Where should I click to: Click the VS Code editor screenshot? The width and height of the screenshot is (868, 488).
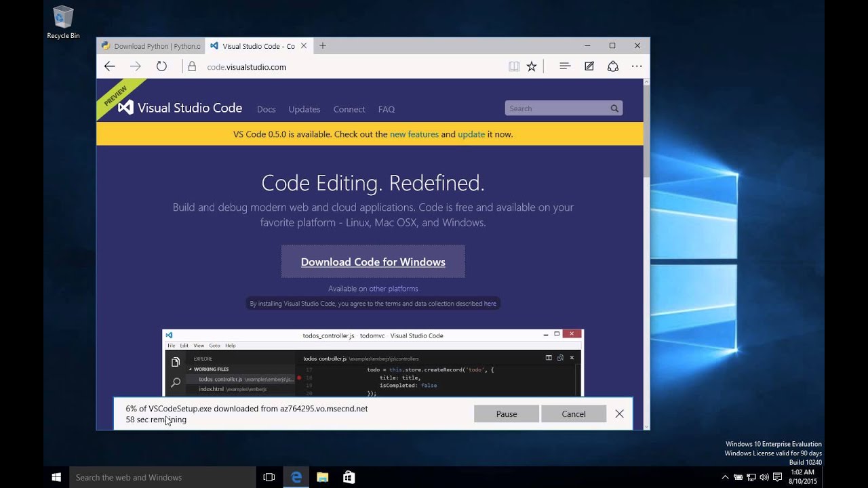click(373, 363)
